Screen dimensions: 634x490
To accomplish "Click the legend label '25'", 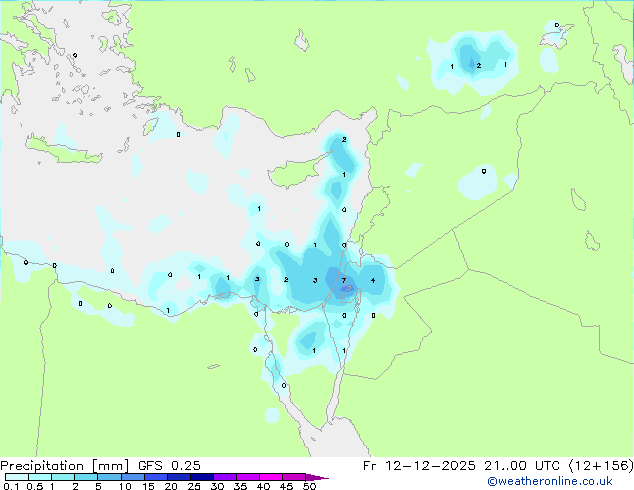I will [x=194, y=486].
